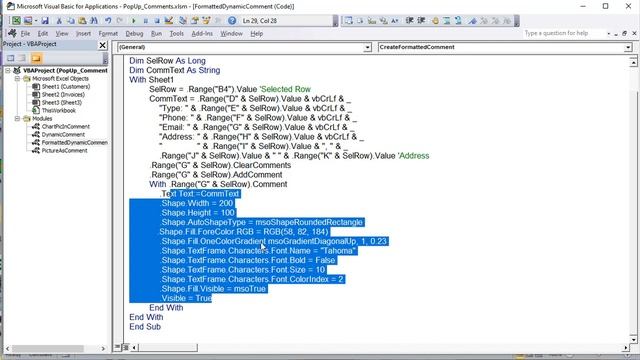Click the Copy icon in toolbar
The image size is (640, 360).
coord(71,20)
